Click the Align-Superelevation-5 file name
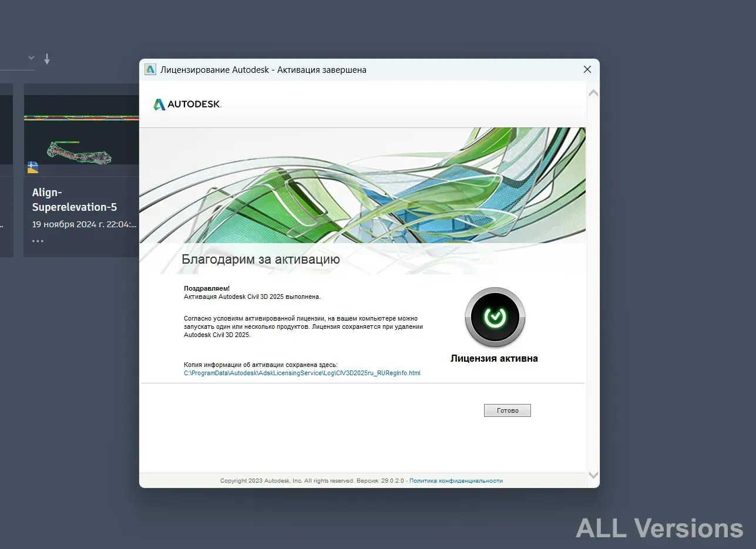 point(75,200)
